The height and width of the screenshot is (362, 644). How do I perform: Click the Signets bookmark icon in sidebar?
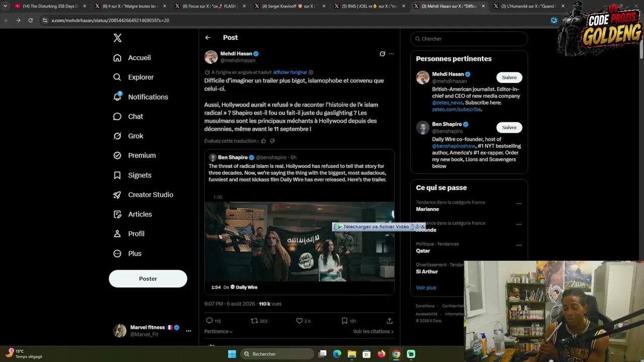117,175
